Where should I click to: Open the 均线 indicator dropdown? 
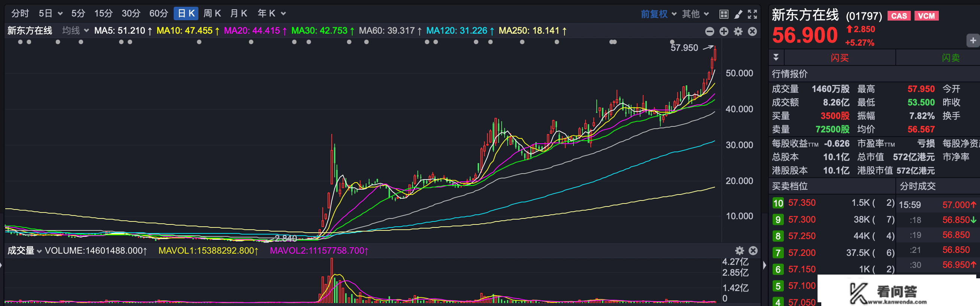(75, 30)
